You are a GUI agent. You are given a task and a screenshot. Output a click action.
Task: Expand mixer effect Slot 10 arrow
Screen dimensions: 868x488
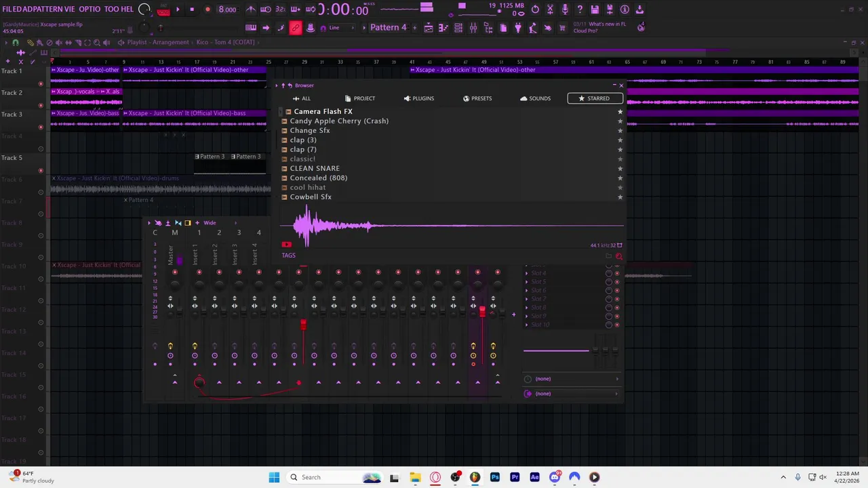pos(527,325)
